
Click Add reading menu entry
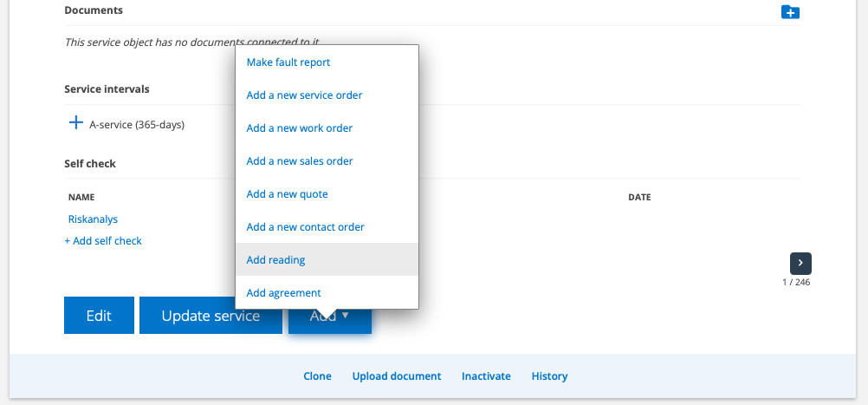[275, 260]
